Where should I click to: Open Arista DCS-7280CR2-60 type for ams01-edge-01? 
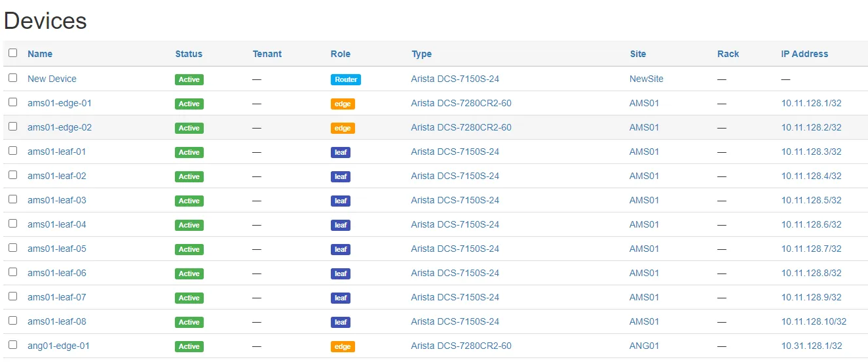461,103
